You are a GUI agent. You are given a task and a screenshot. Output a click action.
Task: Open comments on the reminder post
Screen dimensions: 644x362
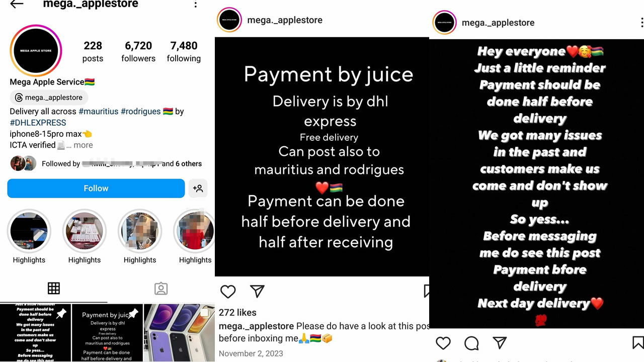(x=471, y=343)
